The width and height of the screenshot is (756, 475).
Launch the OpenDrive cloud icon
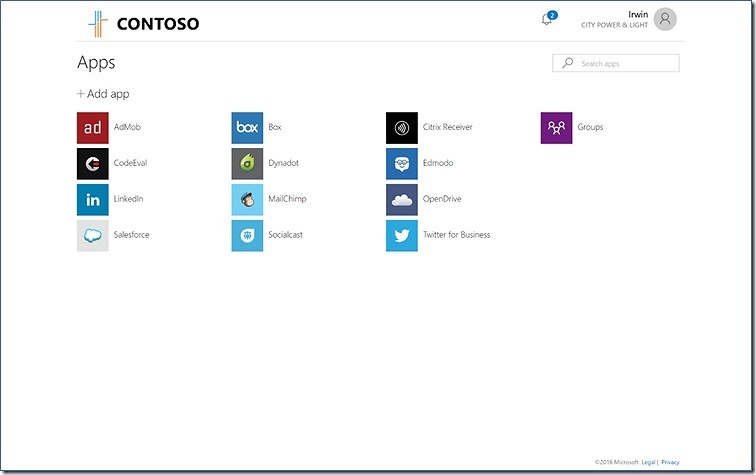(401, 200)
